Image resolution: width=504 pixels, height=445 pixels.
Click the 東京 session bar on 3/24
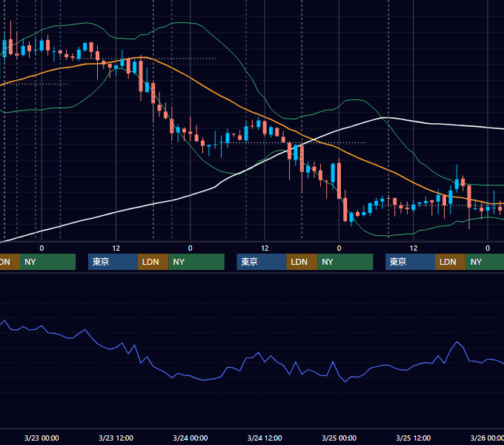tap(262, 262)
